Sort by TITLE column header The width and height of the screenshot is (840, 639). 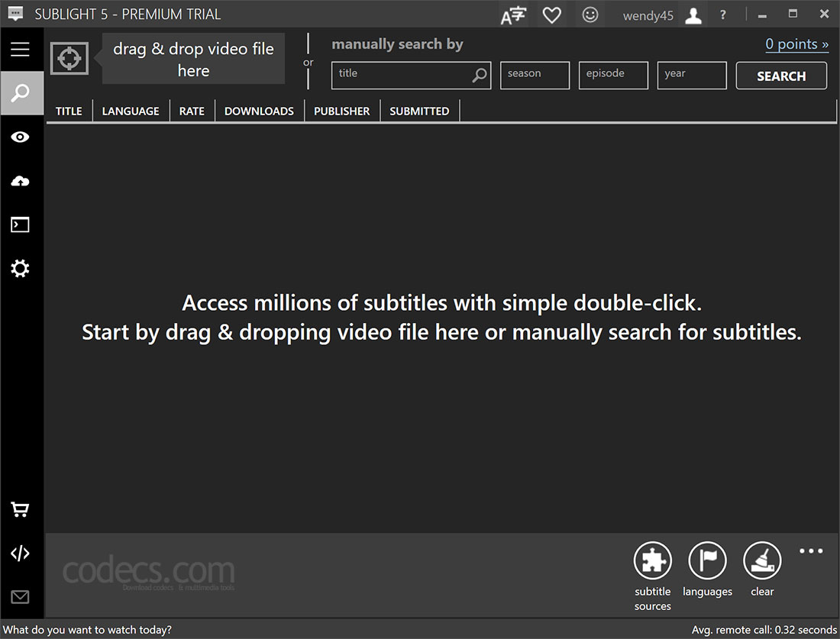[x=69, y=111]
